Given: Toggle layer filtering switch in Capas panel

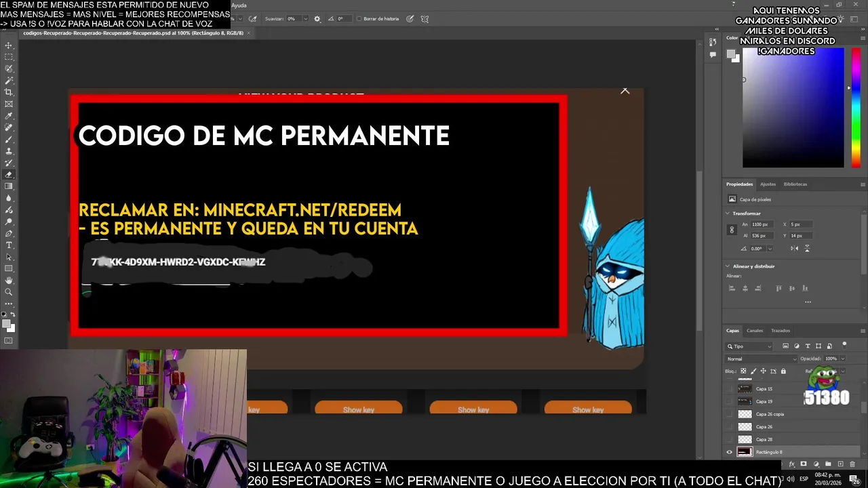Looking at the screenshot, I should (x=844, y=345).
